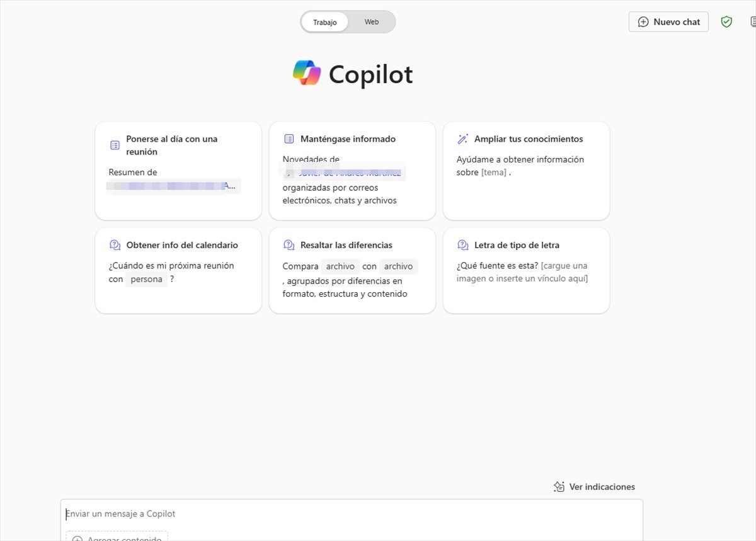
Task: Switch to the Web mode
Action: point(371,21)
